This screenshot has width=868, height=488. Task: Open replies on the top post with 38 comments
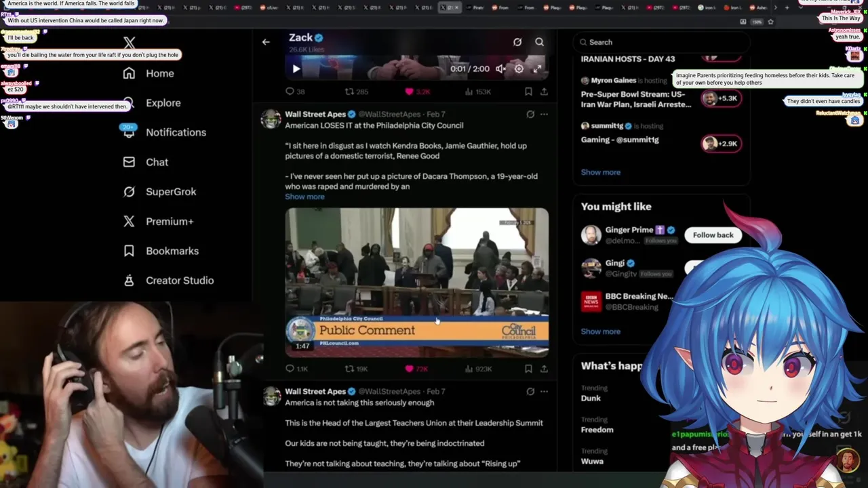coord(295,91)
